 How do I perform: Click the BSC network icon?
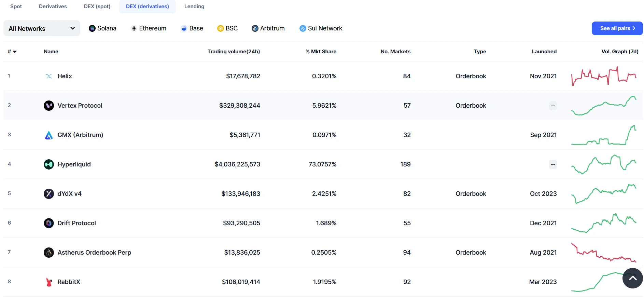click(220, 28)
